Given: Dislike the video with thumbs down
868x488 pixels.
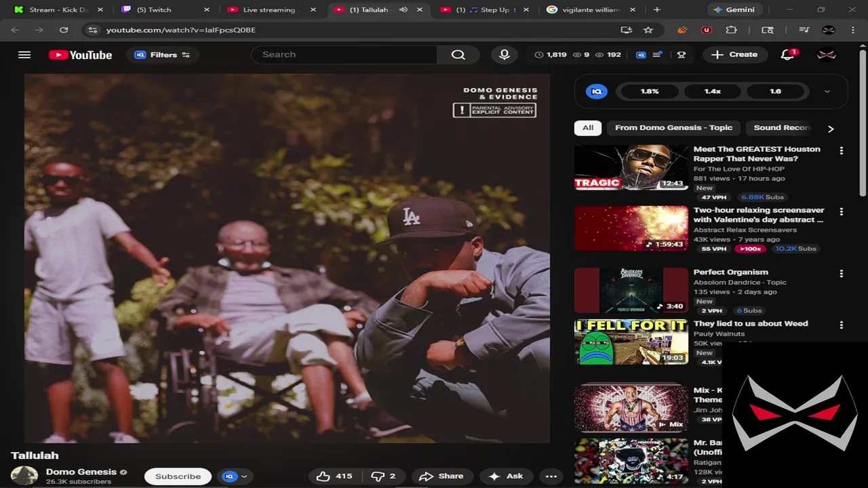Looking at the screenshot, I should (x=383, y=476).
